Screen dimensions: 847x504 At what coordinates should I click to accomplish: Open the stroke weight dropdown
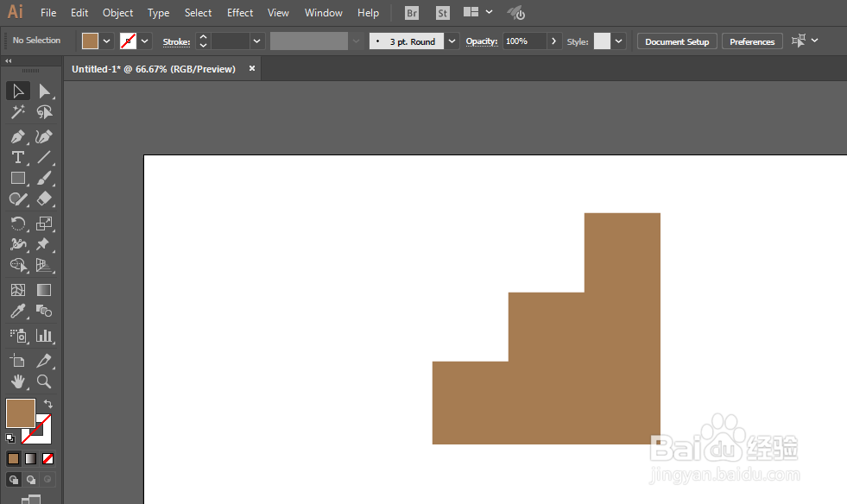[x=256, y=41]
